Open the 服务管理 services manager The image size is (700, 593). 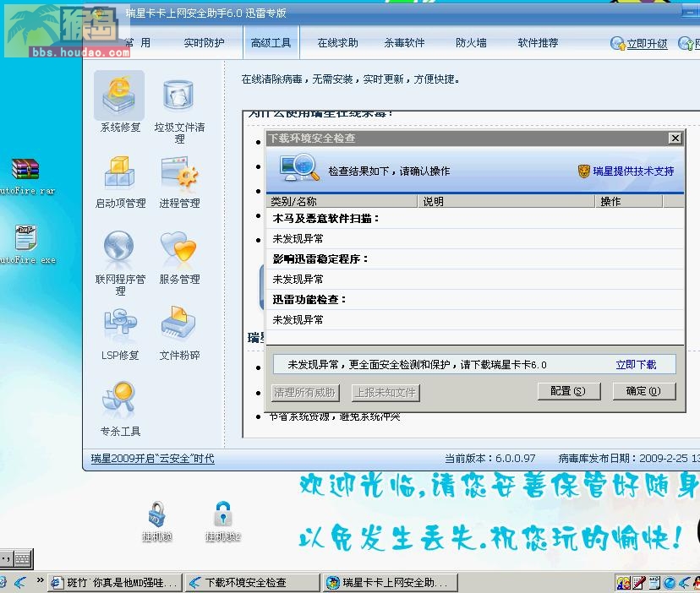click(179, 257)
